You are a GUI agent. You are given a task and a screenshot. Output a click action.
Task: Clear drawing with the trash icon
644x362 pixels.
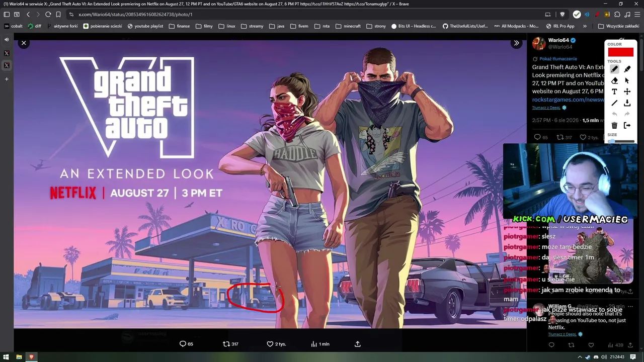click(614, 125)
